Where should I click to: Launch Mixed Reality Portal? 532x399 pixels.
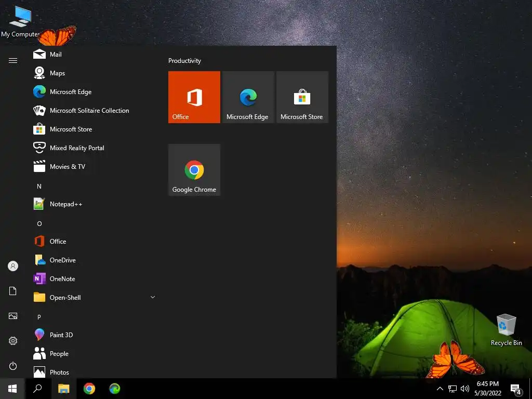pos(96,148)
